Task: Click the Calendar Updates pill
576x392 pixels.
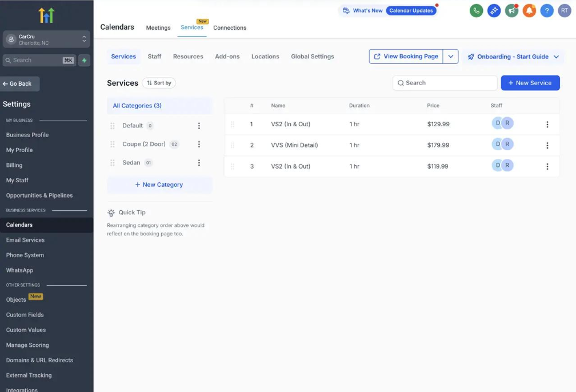Action: (x=411, y=11)
